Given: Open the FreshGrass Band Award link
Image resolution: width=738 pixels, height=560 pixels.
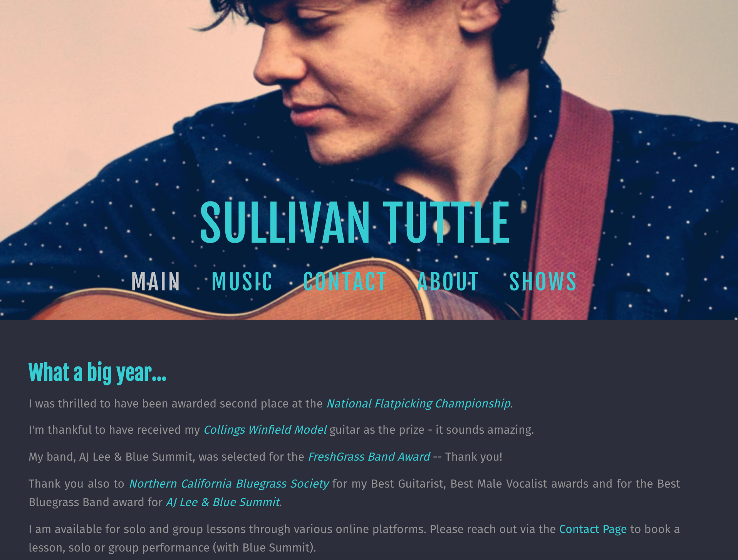Looking at the screenshot, I should (369, 456).
